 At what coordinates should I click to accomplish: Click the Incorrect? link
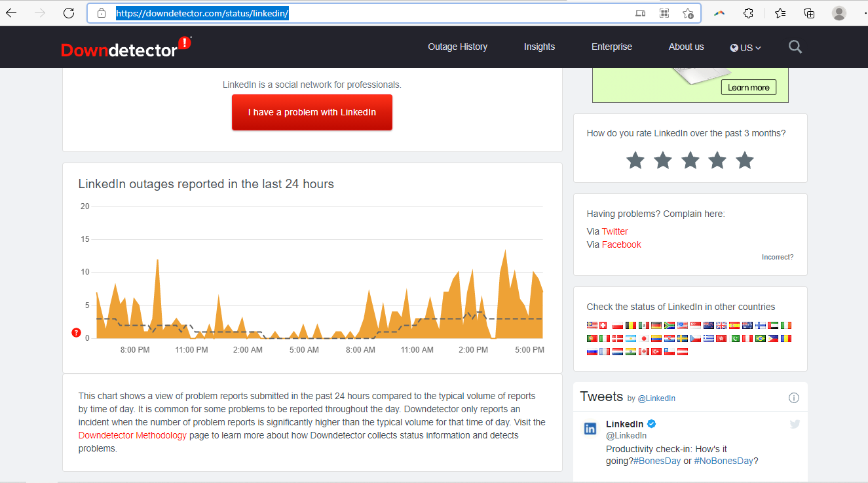778,257
